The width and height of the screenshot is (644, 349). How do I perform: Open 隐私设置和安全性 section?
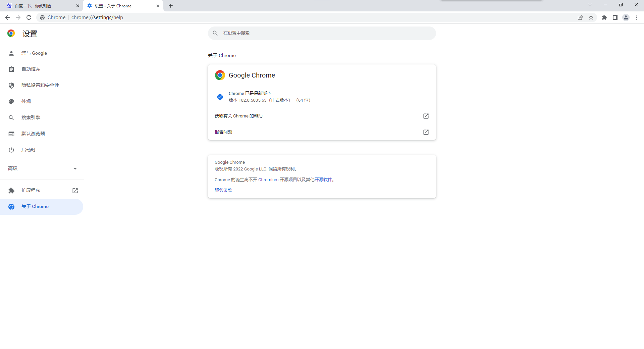[x=42, y=85]
